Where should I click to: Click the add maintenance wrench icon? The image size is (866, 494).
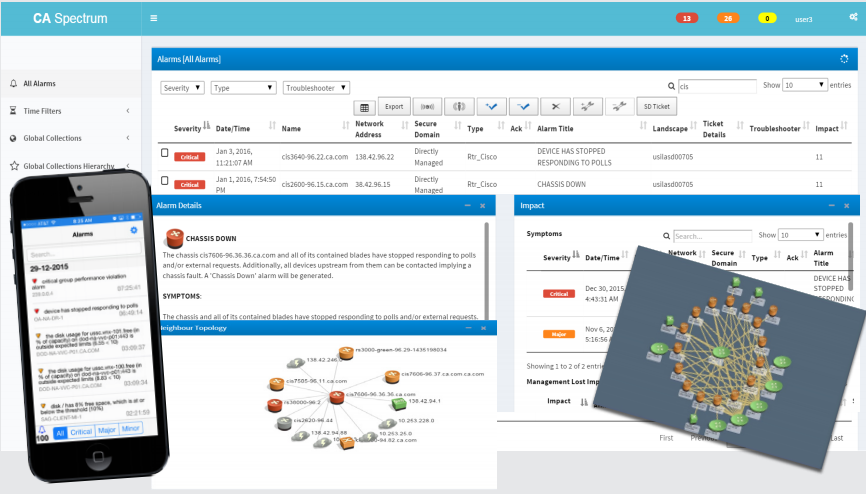pyautogui.click(x=588, y=107)
